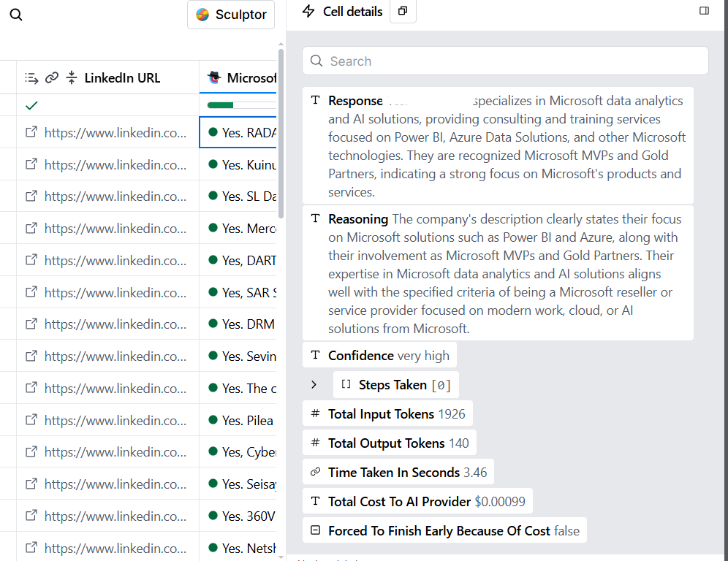Open the LinkedIn link in the RADA row
Viewport: 728px width, 561px height.
coord(115,133)
